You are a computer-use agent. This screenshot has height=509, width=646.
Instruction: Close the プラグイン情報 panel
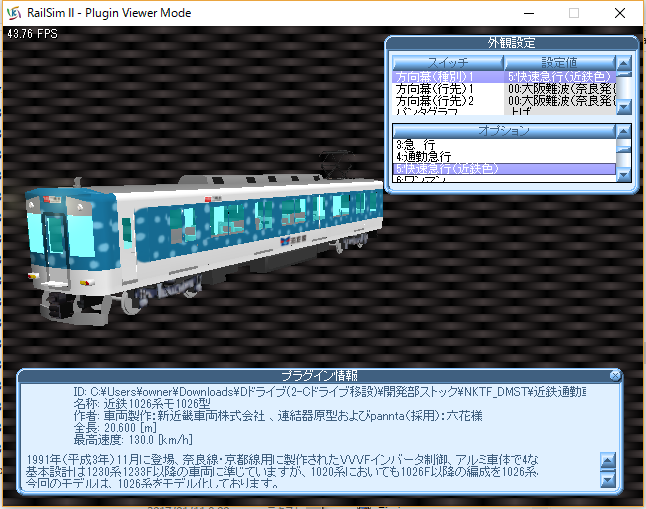[615, 375]
